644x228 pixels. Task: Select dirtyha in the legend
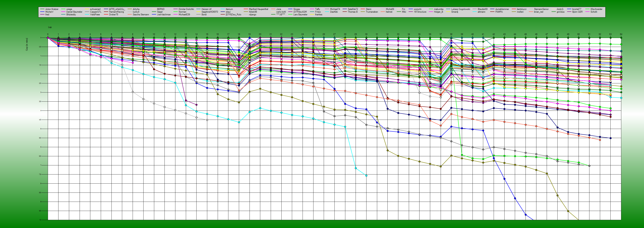136,9
